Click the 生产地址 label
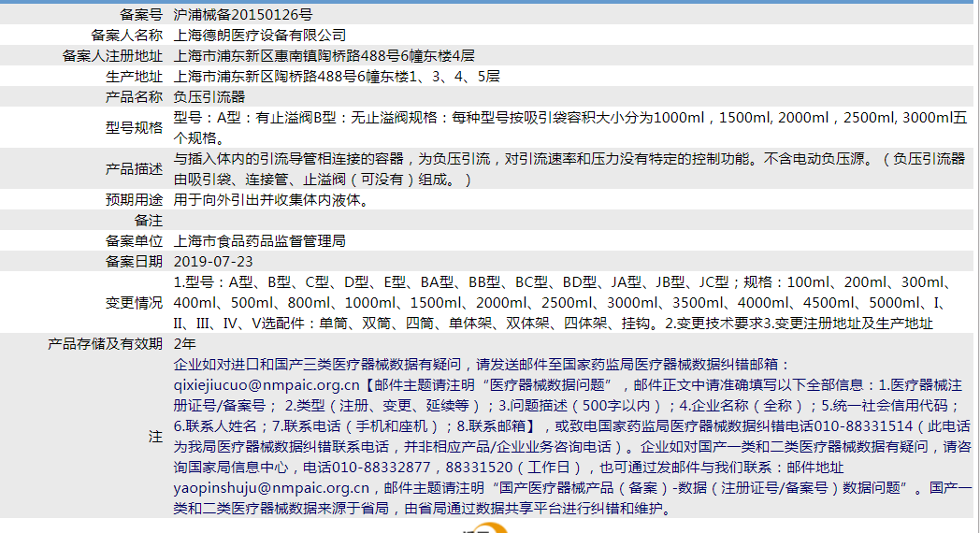Screen dimensions: 980x533 pyautogui.click(x=135, y=77)
